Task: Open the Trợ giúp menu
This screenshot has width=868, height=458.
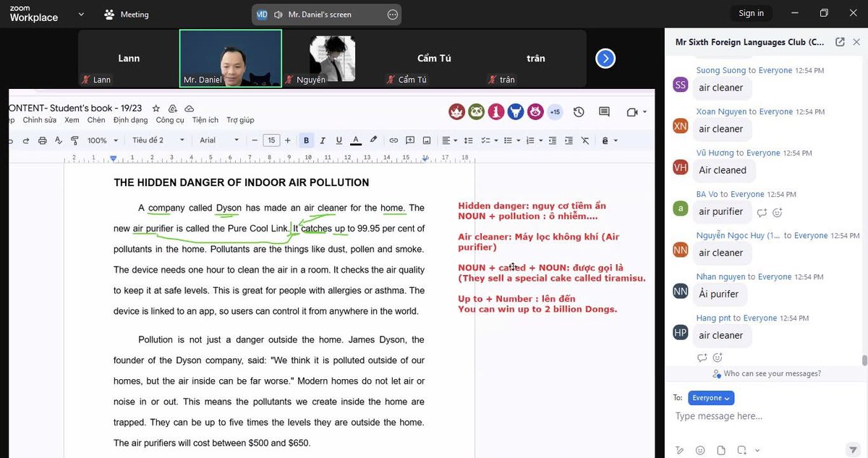Action: 240,120
